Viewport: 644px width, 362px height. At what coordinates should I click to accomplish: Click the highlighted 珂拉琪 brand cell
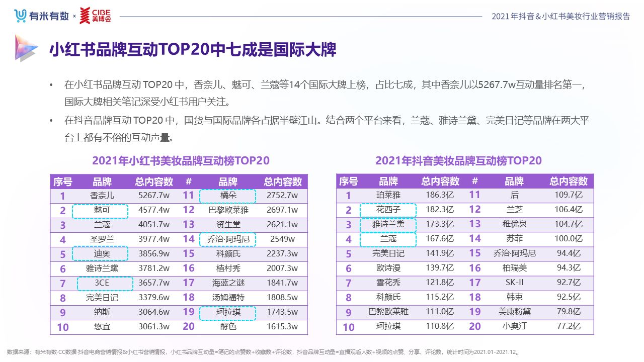tap(227, 313)
